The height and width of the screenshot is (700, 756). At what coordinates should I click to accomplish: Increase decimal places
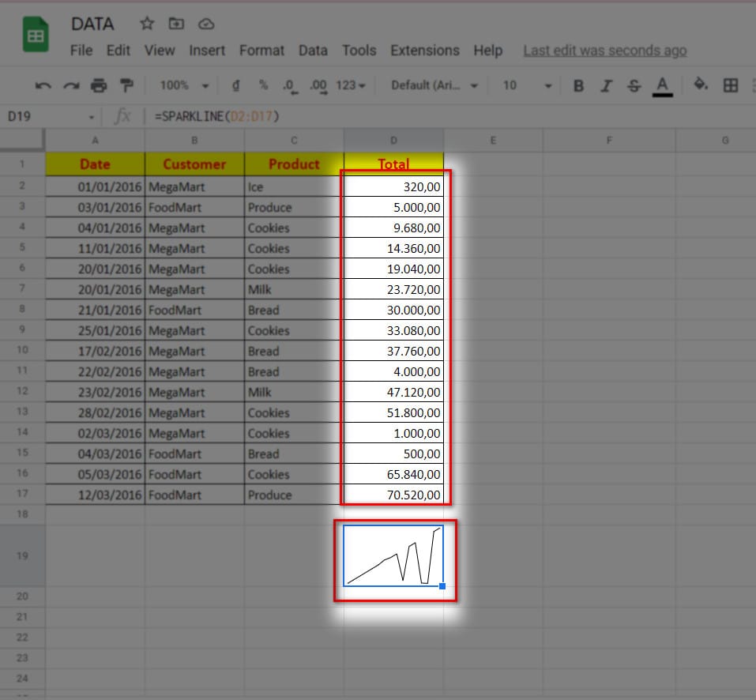[x=318, y=85]
